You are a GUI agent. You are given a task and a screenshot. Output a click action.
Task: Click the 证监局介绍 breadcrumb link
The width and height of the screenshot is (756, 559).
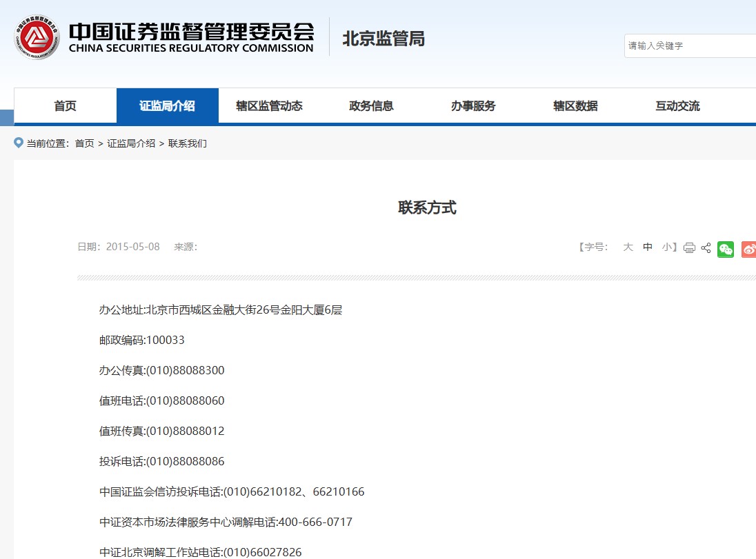coord(131,143)
